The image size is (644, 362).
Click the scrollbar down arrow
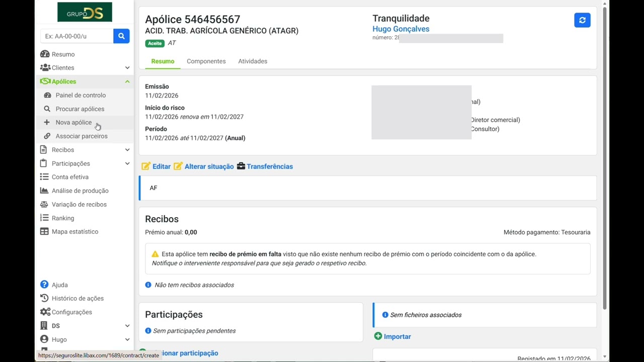605,357
